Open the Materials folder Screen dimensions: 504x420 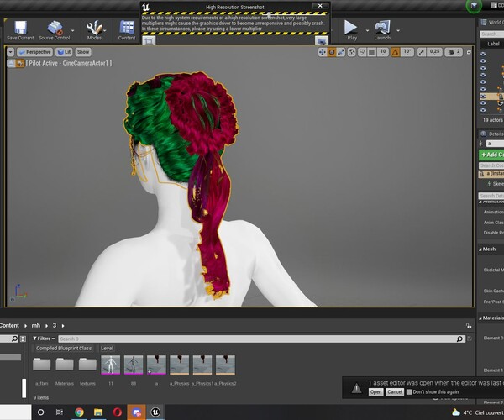click(65, 365)
